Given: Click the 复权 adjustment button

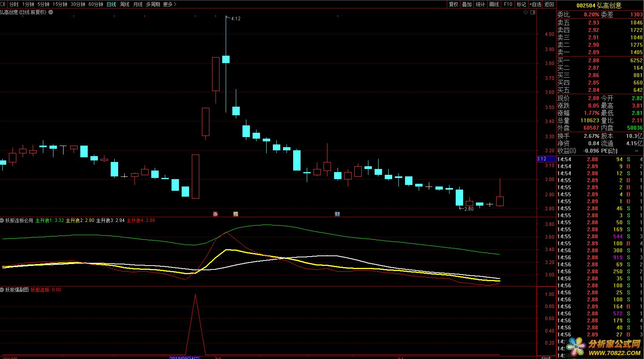Looking at the screenshot, I should [x=453, y=4].
